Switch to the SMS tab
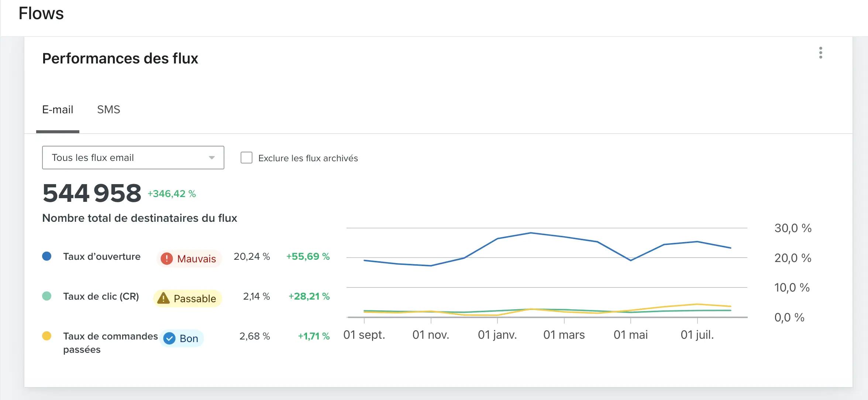This screenshot has height=400, width=868. (108, 110)
